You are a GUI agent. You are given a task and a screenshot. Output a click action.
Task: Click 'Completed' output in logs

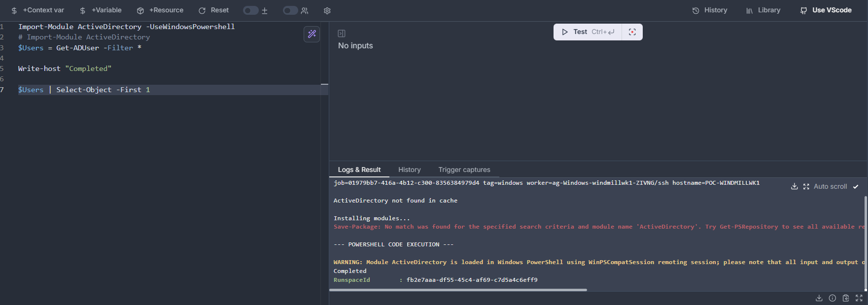point(350,271)
